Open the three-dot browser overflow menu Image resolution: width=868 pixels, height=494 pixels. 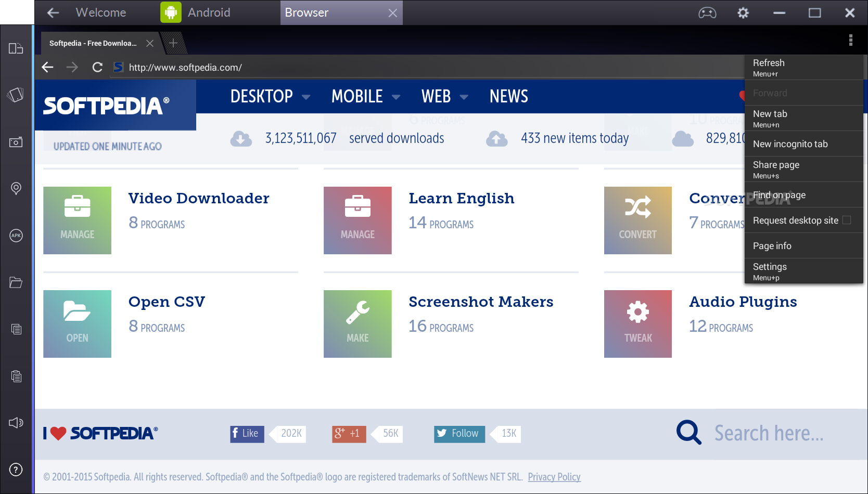[851, 40]
